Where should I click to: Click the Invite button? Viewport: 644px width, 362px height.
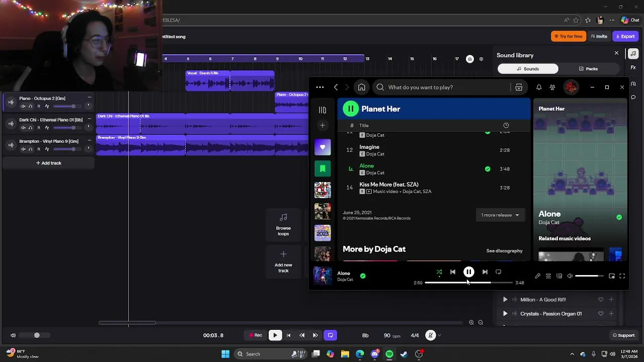click(599, 36)
